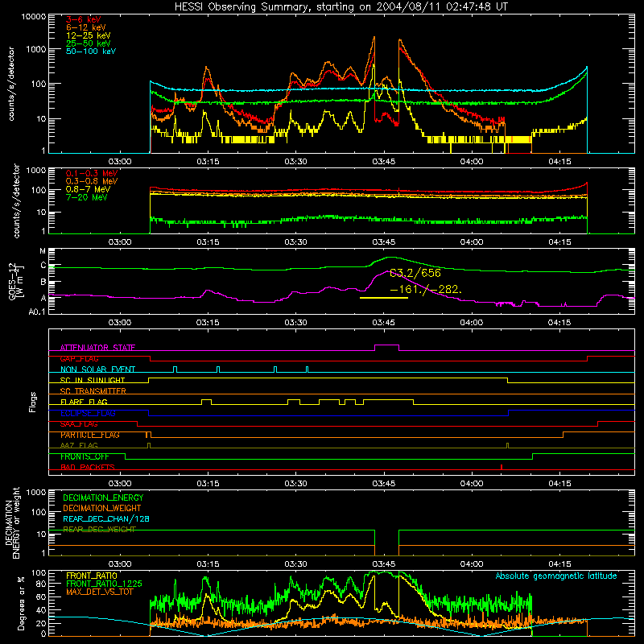Choose the yellow 0.8-7 MeV legend label
This screenshot has height=644, width=644.
click(88, 189)
